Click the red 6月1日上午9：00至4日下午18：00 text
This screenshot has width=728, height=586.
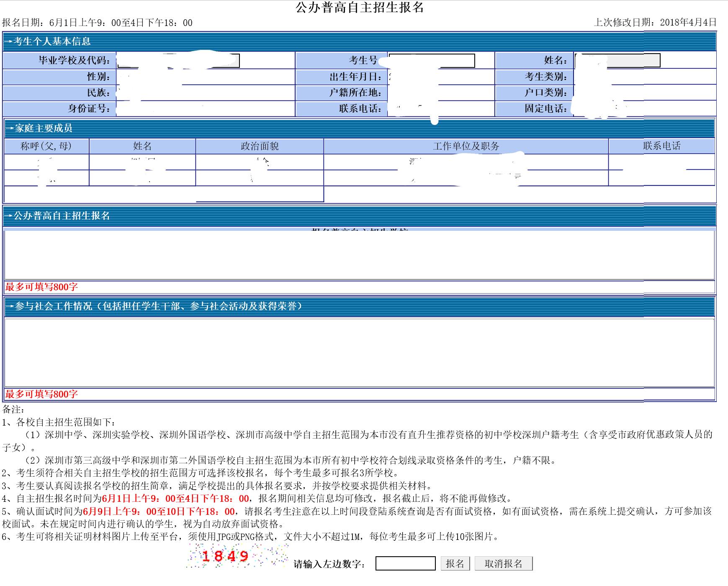click(175, 498)
